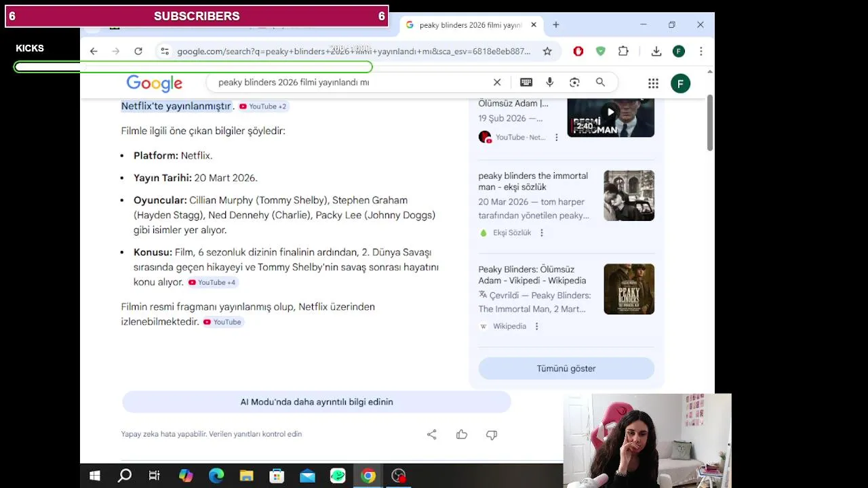Open AI Modu'nda daha ayrıntılı bilgi edinin
Image resolution: width=868 pixels, height=488 pixels.
pyautogui.click(x=317, y=402)
